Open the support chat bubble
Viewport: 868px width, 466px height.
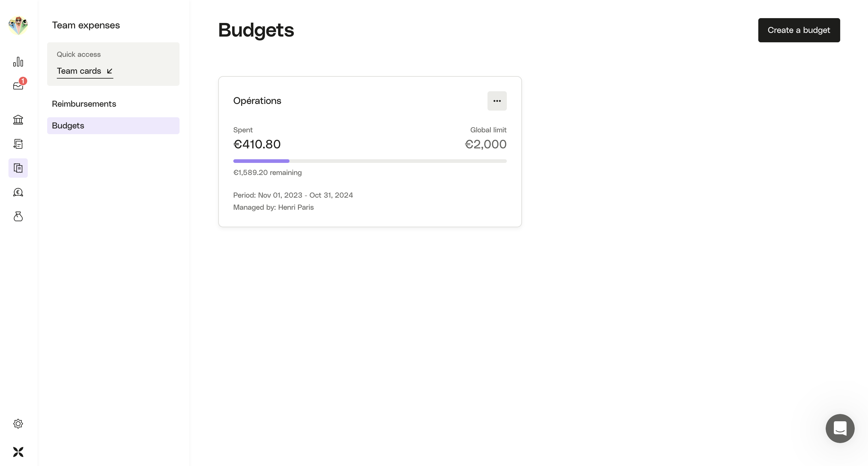[x=840, y=428]
